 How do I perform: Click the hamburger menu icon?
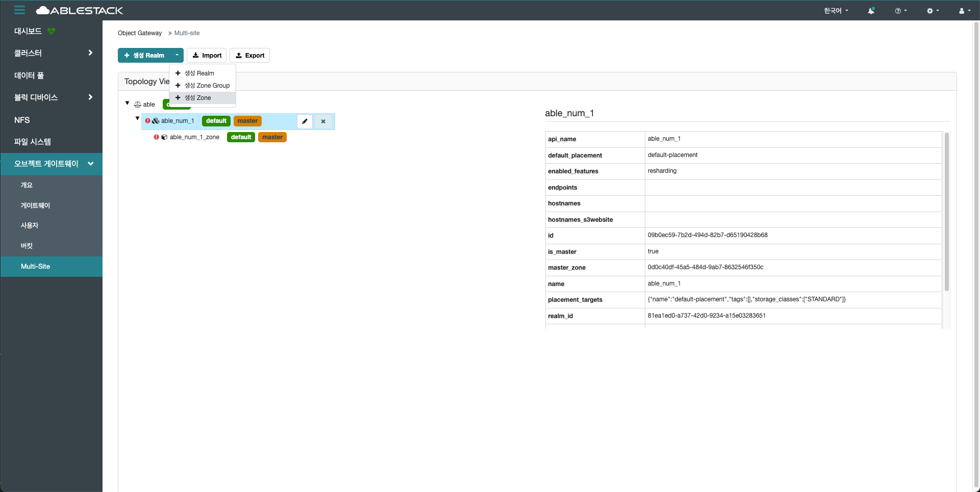click(19, 10)
